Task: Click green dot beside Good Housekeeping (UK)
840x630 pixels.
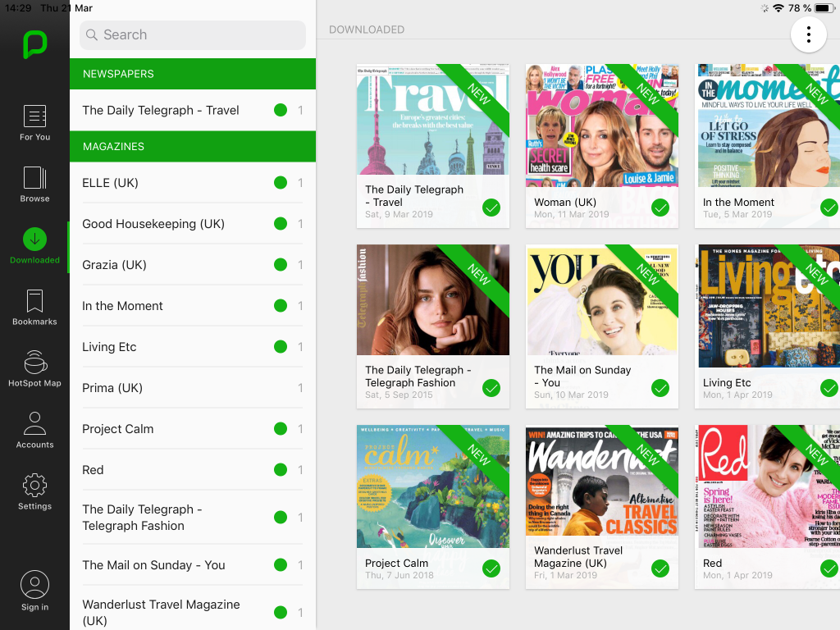Action: point(281,223)
